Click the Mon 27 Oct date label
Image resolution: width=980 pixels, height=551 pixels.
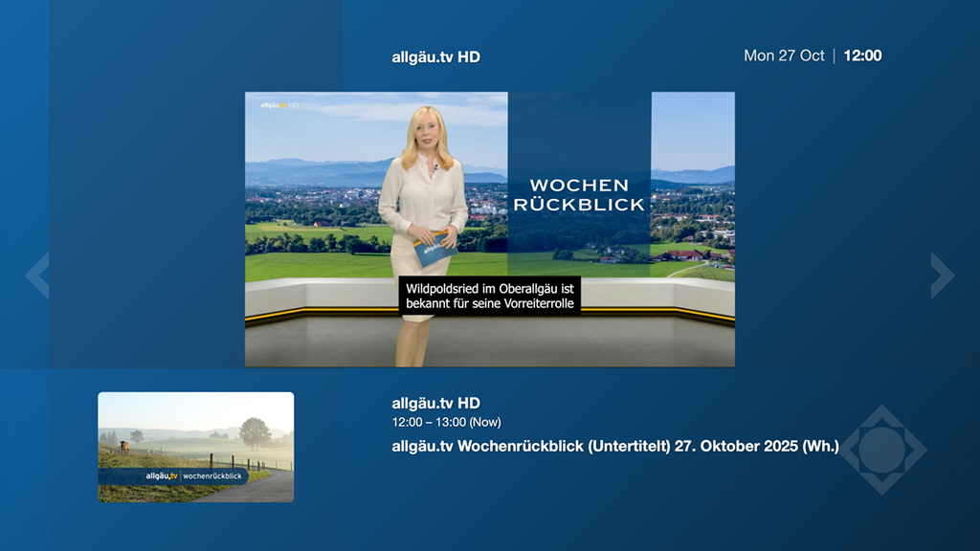coord(785,55)
